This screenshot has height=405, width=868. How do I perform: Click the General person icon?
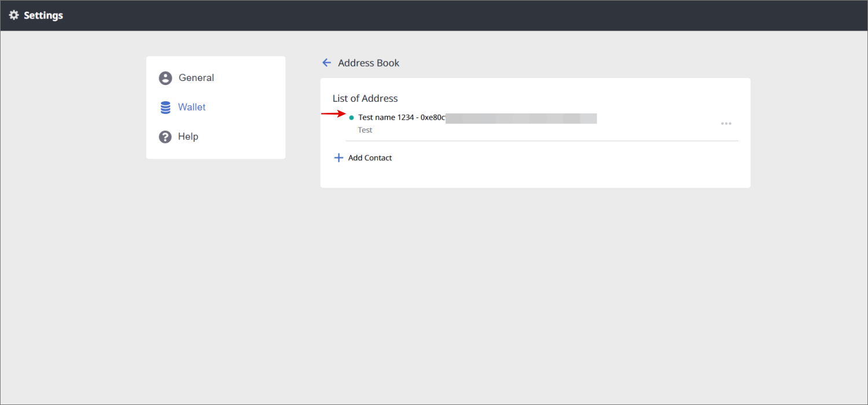point(165,78)
